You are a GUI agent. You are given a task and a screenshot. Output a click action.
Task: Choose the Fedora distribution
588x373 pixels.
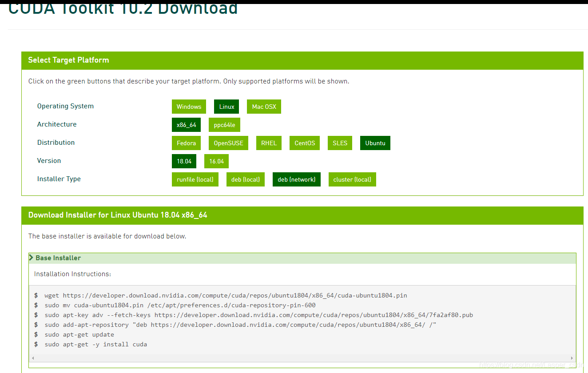[x=186, y=143]
